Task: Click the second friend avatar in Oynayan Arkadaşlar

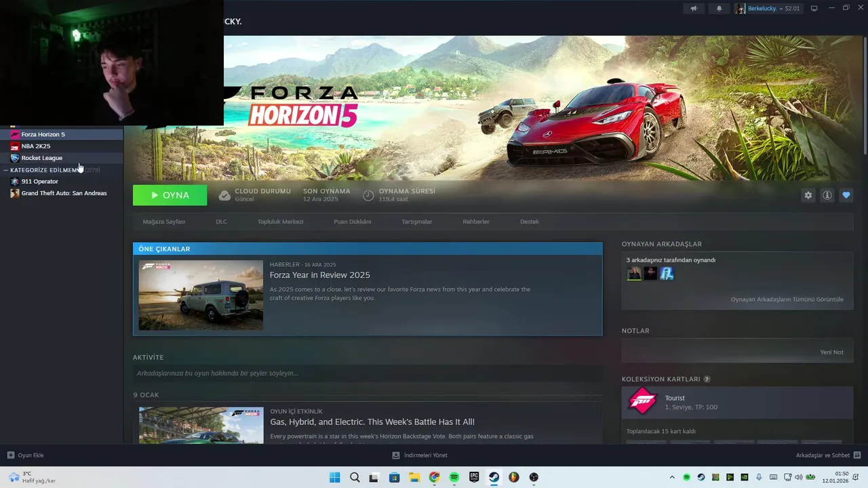Action: click(x=650, y=273)
